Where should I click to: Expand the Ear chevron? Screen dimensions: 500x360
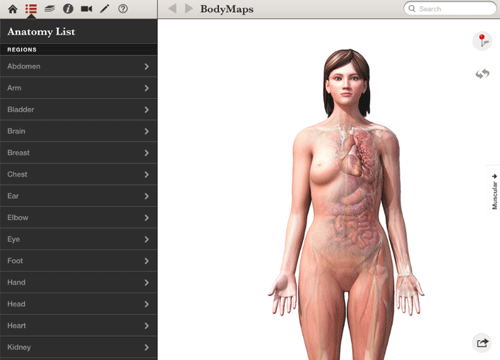[x=147, y=196]
